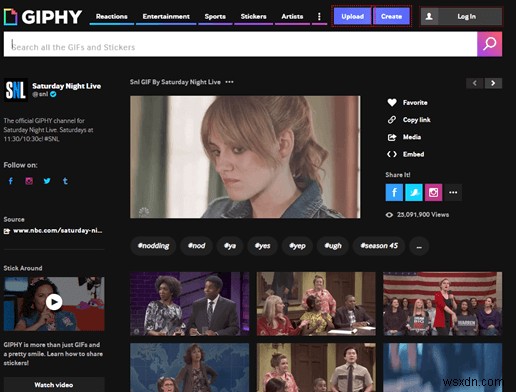This screenshot has width=516, height=392.
Task: Expand more tags with the ellipsis pill
Action: pos(419,246)
